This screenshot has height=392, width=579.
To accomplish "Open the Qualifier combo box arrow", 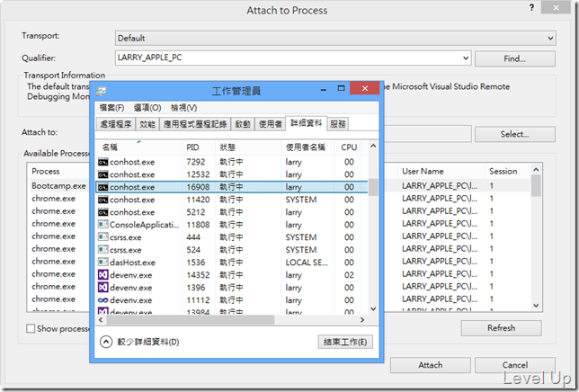I will coord(466,58).
